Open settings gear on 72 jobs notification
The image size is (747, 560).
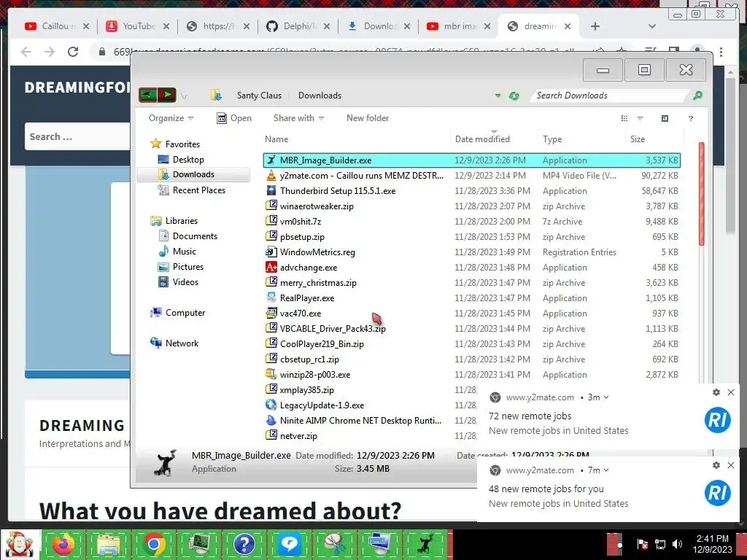716,392
